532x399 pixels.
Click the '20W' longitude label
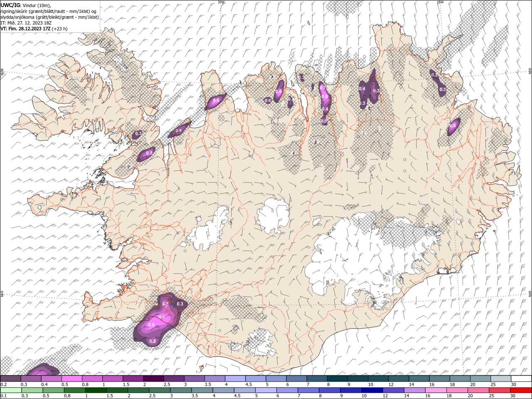click(221, 2)
